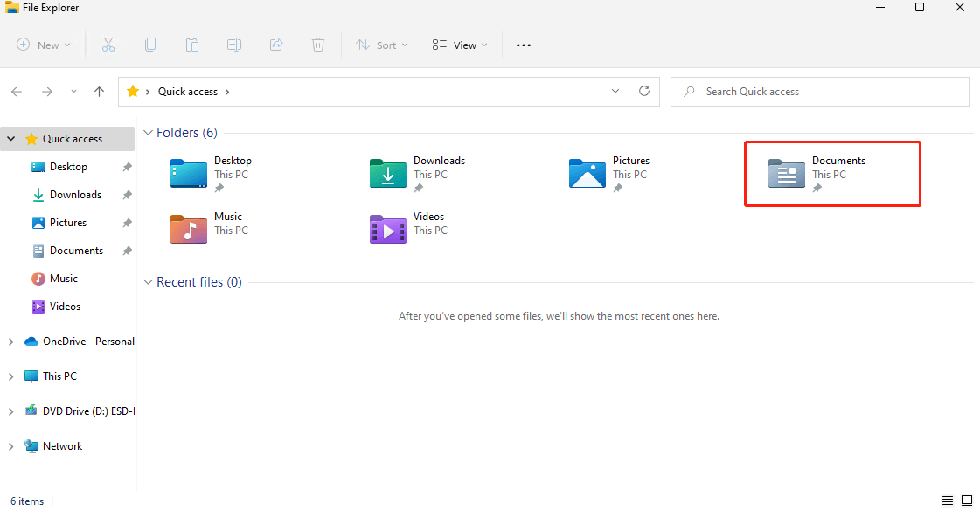The image size is (980, 511).
Task: Expand DVD Drive (D:) tree node
Action: (x=11, y=411)
